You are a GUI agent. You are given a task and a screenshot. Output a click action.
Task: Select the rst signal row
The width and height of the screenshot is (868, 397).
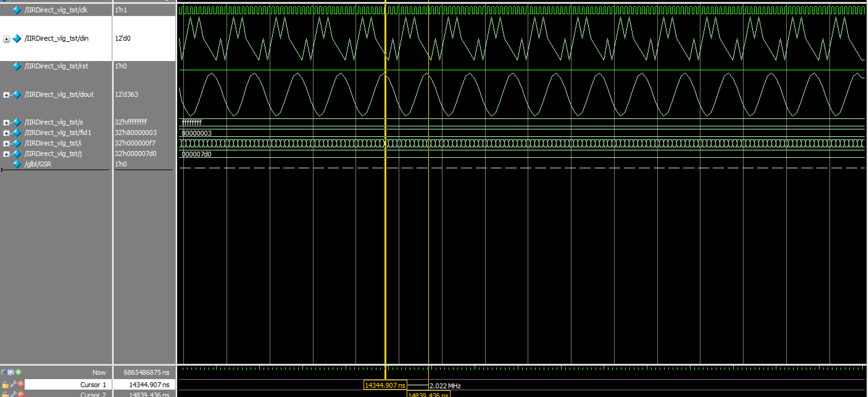point(56,66)
